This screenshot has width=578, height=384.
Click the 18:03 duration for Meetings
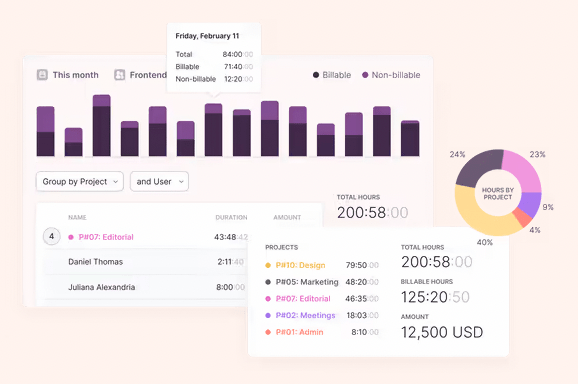362,315
